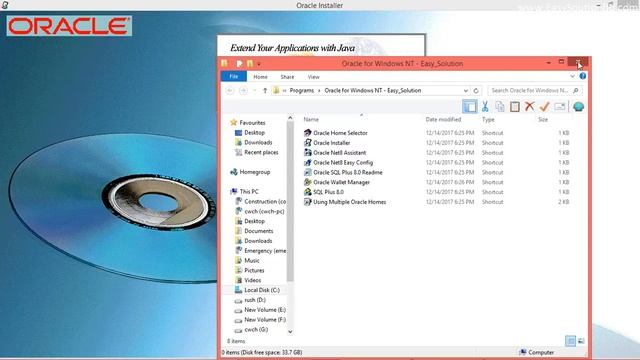Switch to details view icon
The width and height of the screenshot is (640, 360).
click(x=571, y=341)
